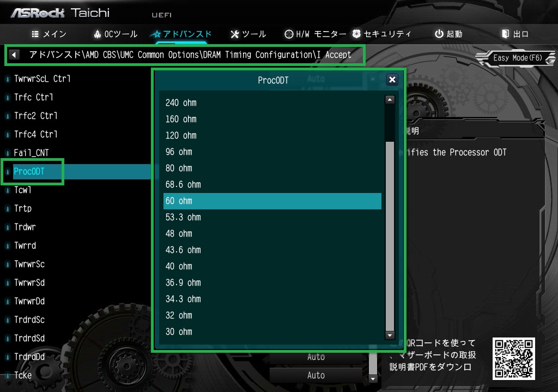Select 160 ohm option

272,119
